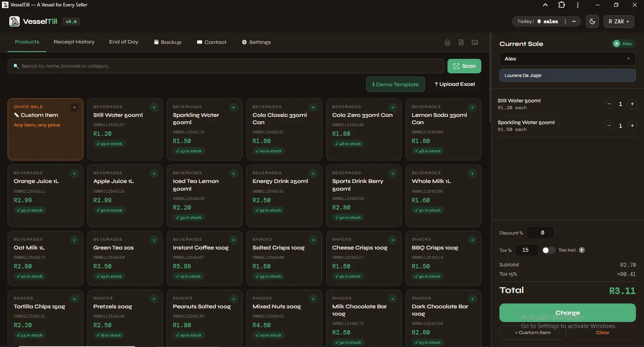Add Mixed Nuts 200g with its plus icon
The height and width of the screenshot is (347, 644).
[x=313, y=299]
